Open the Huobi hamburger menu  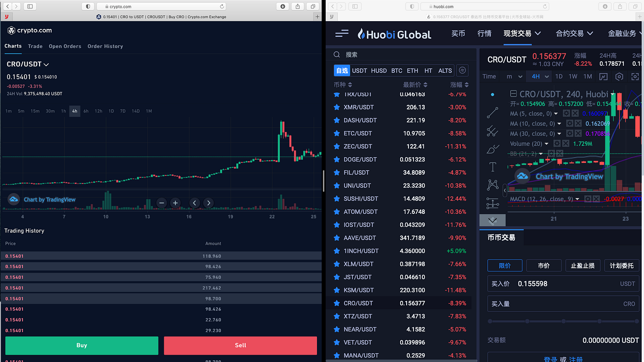pyautogui.click(x=342, y=34)
